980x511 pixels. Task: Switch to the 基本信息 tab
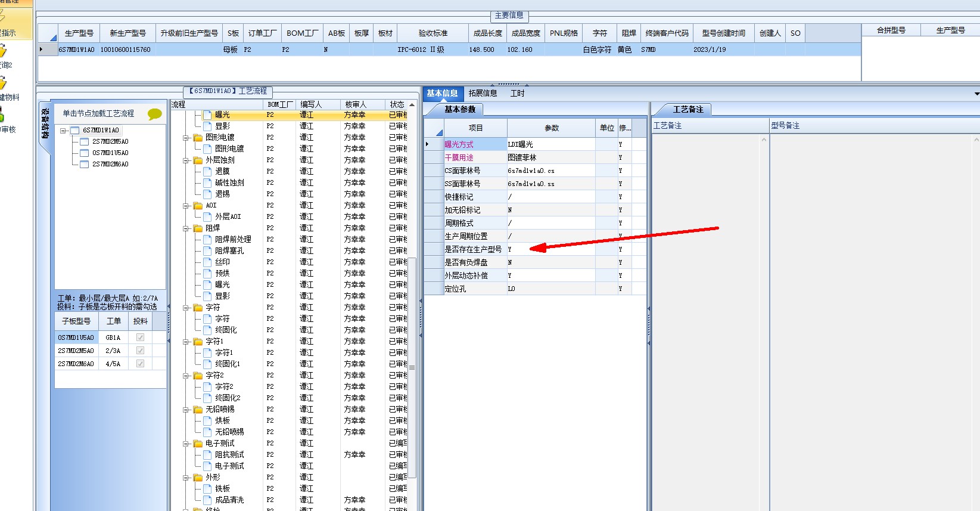pyautogui.click(x=442, y=93)
